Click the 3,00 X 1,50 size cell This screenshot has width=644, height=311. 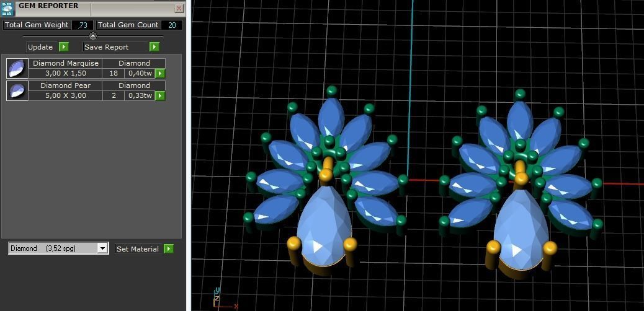click(x=66, y=74)
